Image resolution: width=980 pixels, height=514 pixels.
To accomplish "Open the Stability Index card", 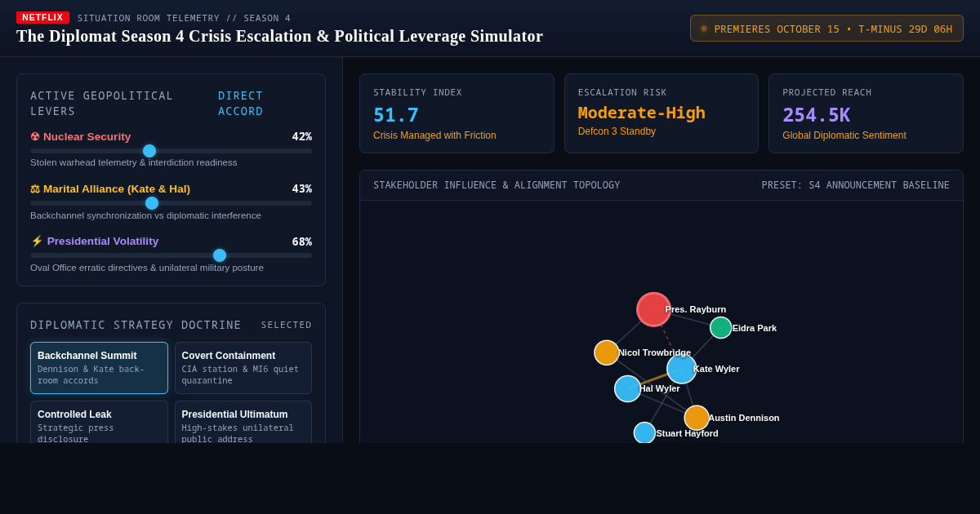I will click(x=457, y=113).
